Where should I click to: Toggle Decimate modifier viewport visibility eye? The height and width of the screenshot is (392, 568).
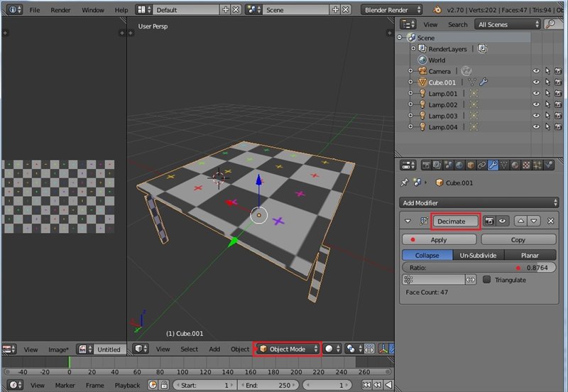pyautogui.click(x=503, y=222)
